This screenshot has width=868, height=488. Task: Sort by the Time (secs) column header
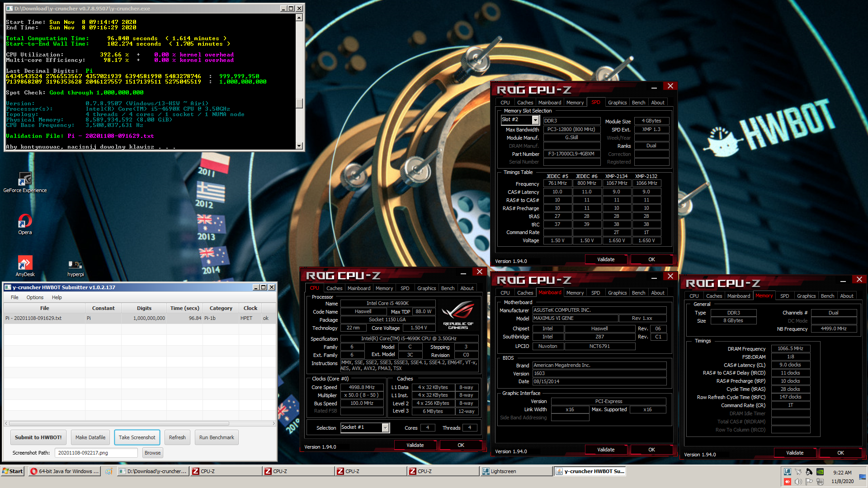(184, 308)
